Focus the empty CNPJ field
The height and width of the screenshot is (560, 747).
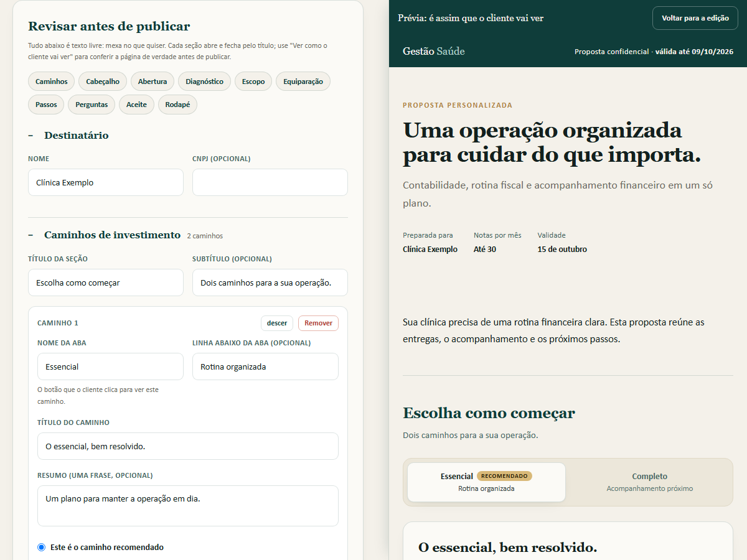pyautogui.click(x=270, y=182)
